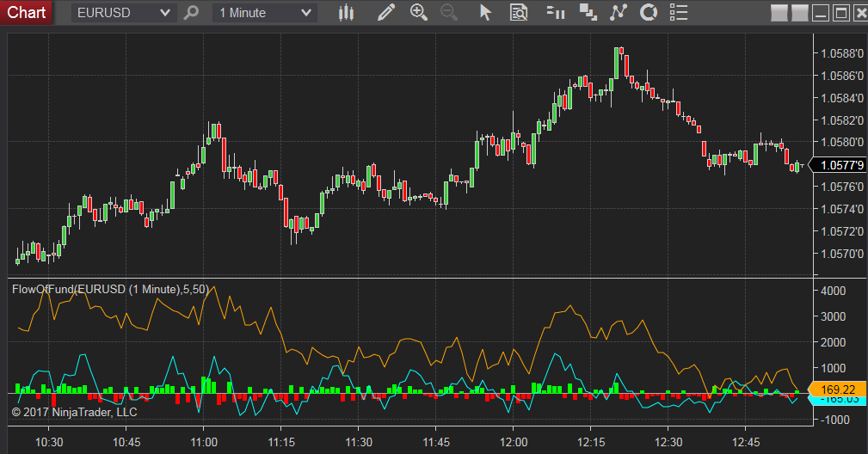Click the 11:15 time axis label
Viewport: 868px width, 454px height.
click(x=281, y=442)
